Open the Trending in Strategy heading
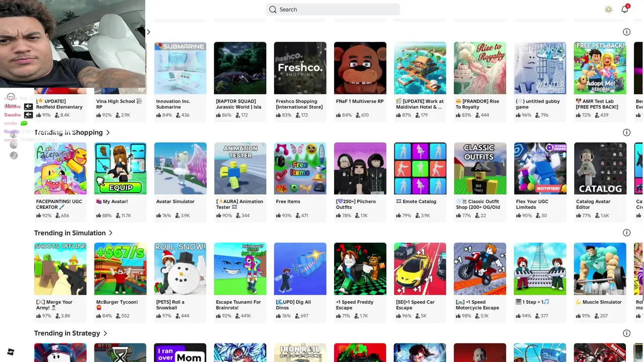 pos(67,333)
